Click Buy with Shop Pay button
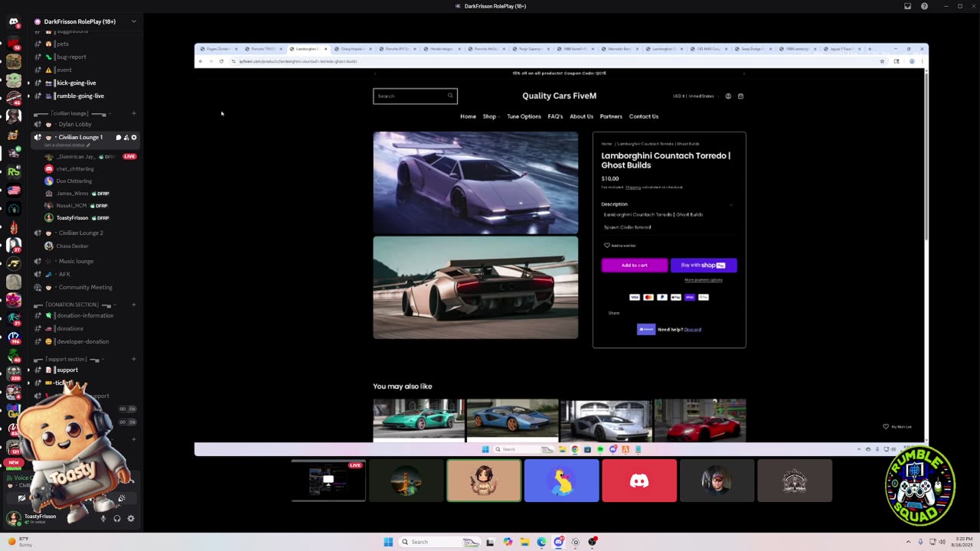The width and height of the screenshot is (980, 551). (704, 265)
